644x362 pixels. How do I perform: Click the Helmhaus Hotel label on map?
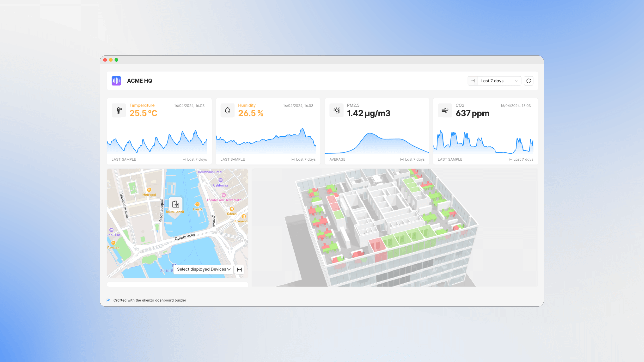coord(210,172)
